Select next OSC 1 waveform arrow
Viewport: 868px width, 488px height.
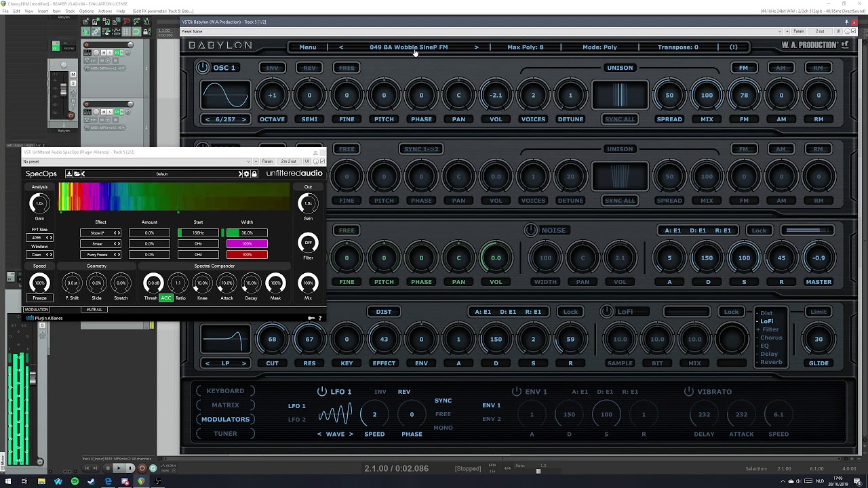coord(243,119)
